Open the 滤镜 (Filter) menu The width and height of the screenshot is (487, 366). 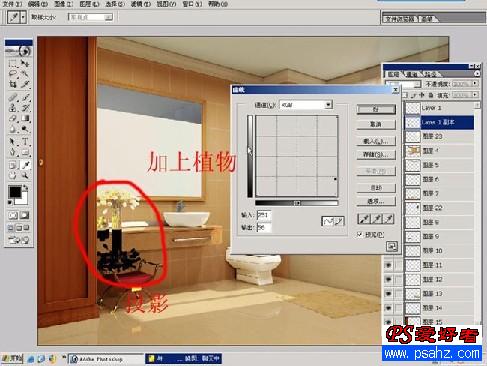[141, 4]
